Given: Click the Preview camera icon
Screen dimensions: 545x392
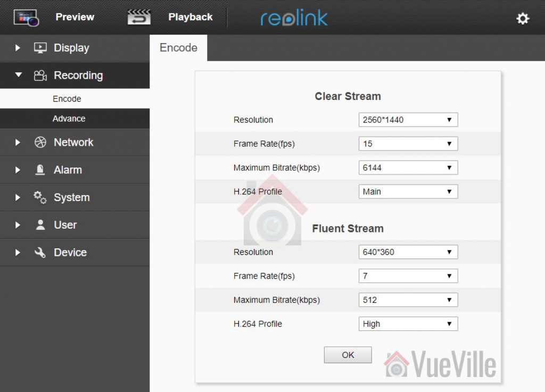Looking at the screenshot, I should [25, 16].
